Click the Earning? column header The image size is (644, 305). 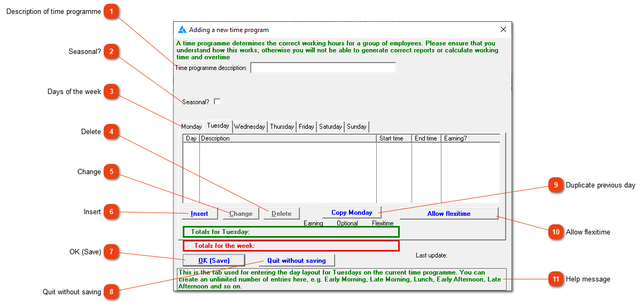pyautogui.click(x=470, y=138)
